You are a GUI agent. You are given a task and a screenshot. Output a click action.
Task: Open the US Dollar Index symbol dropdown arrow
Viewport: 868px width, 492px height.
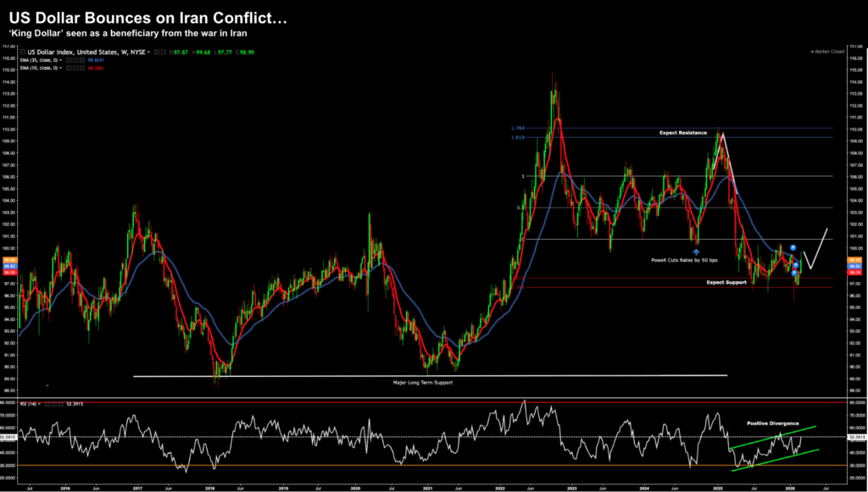click(149, 53)
